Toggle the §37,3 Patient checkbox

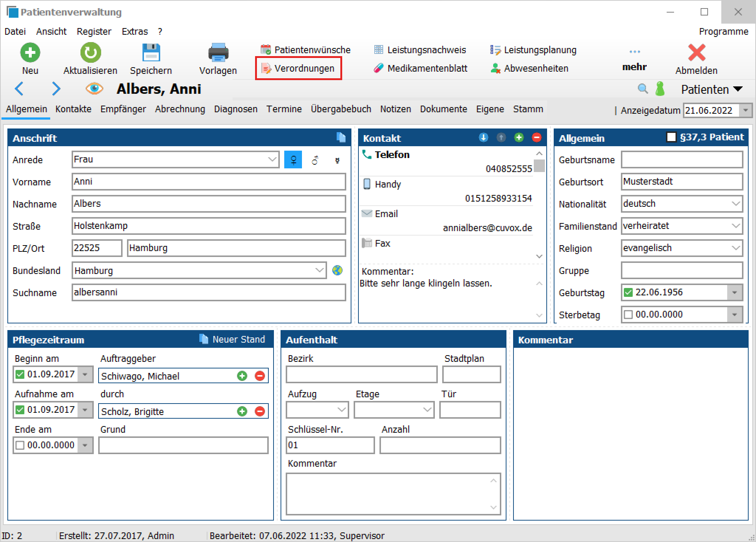[671, 137]
